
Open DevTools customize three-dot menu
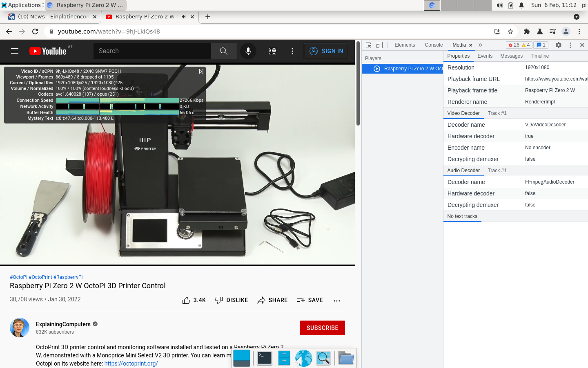point(570,45)
